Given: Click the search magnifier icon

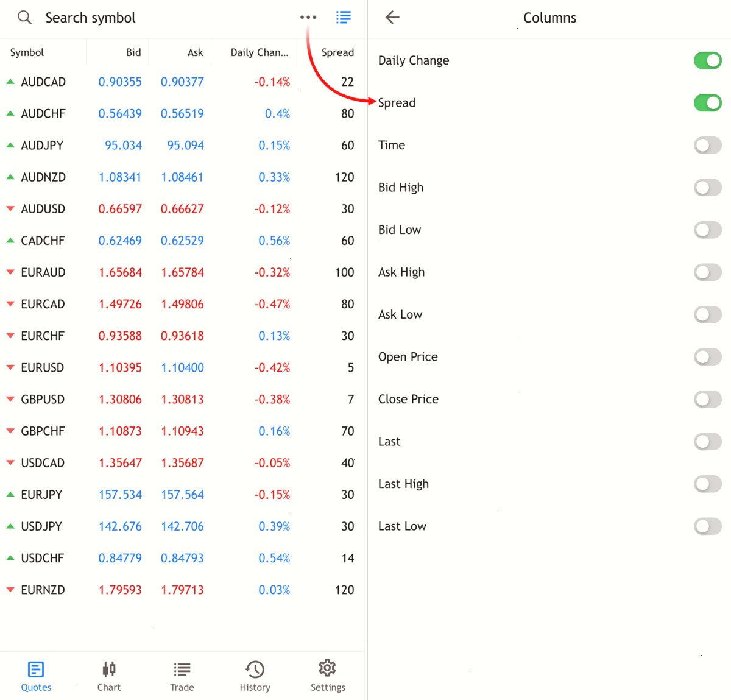Looking at the screenshot, I should pos(24,17).
